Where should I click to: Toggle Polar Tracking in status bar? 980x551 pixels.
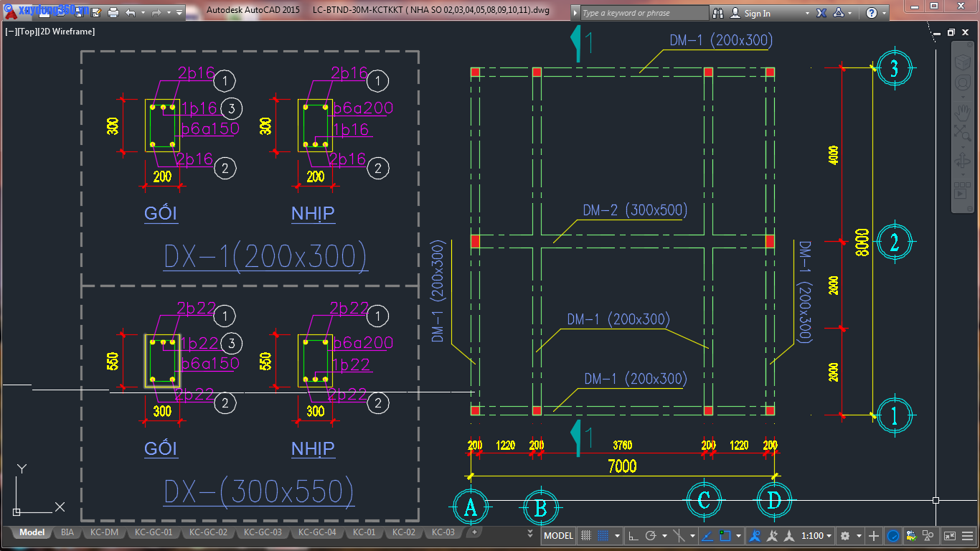coord(651,535)
